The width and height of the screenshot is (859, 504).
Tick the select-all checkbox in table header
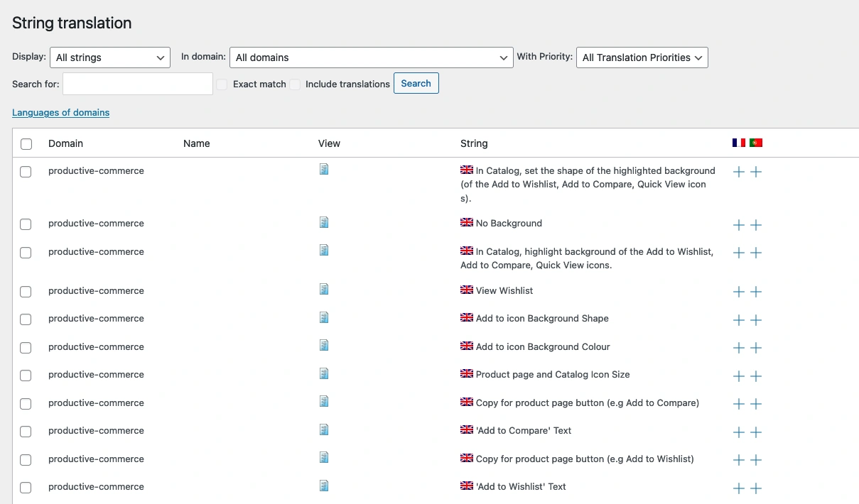click(x=26, y=144)
